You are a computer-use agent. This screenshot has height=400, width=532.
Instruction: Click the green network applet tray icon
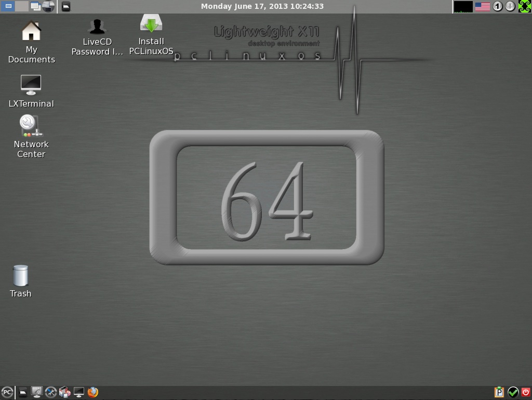point(525,6)
